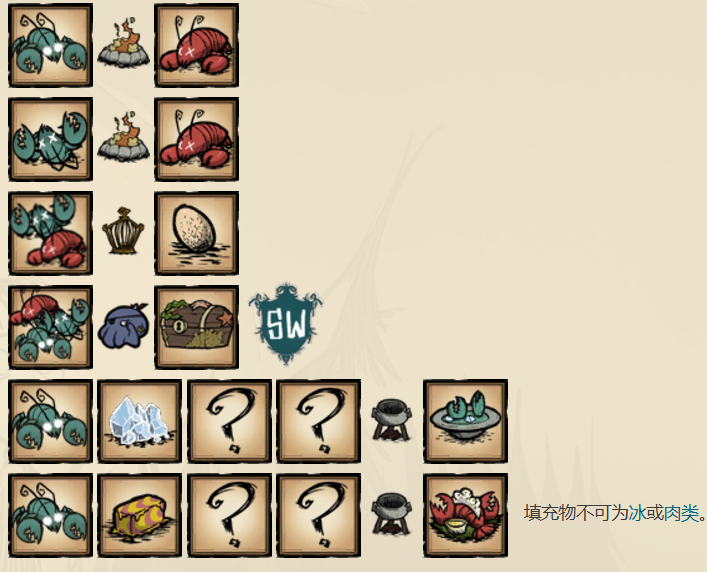707x572 pixels.
Task: Select the birdcage icon
Action: 123,231
